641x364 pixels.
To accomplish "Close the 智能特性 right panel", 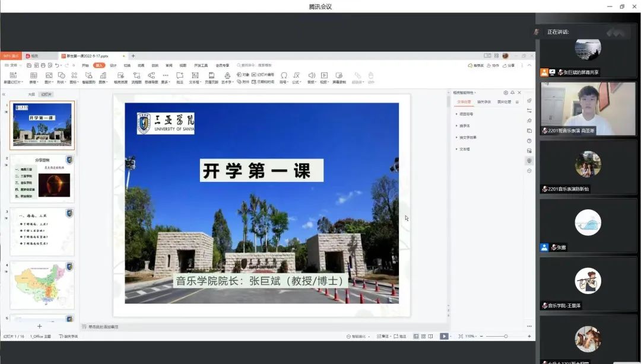I will point(520,92).
